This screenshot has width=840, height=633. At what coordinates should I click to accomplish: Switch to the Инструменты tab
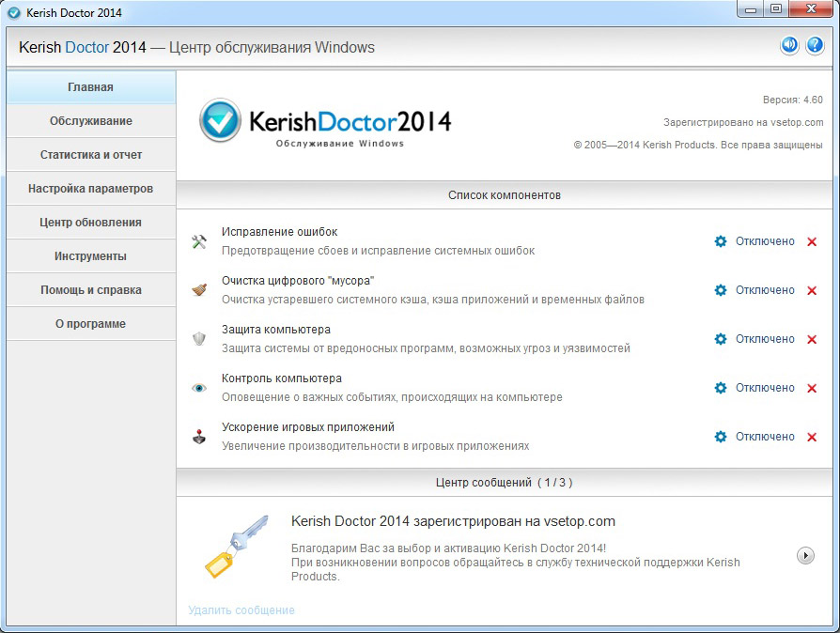pyautogui.click(x=91, y=256)
